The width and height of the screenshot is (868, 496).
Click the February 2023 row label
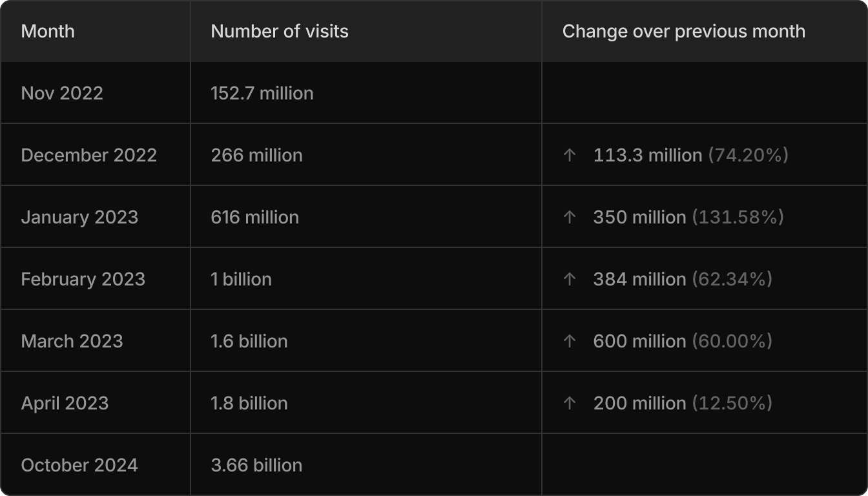[83, 279]
